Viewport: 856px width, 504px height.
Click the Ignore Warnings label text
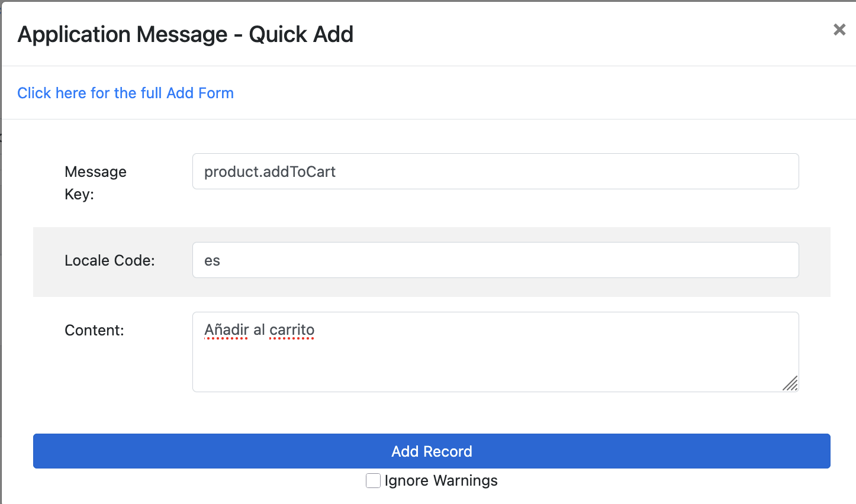[x=440, y=480]
